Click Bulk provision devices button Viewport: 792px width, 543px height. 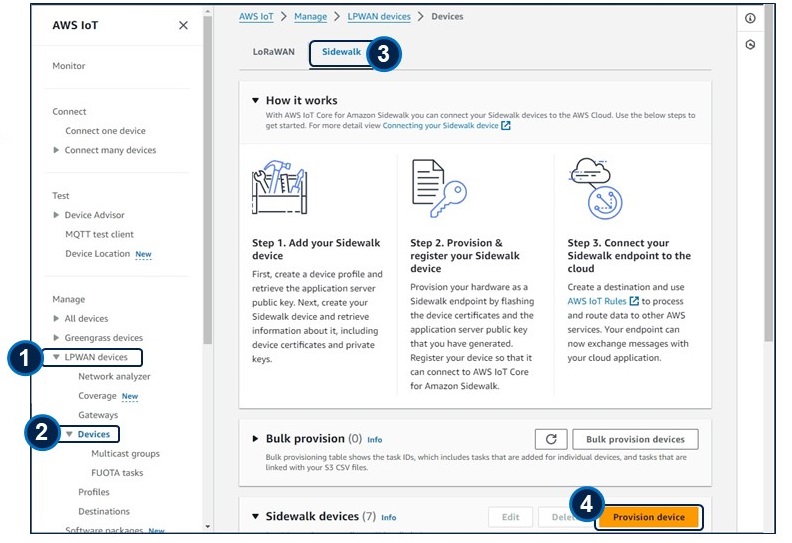point(635,439)
